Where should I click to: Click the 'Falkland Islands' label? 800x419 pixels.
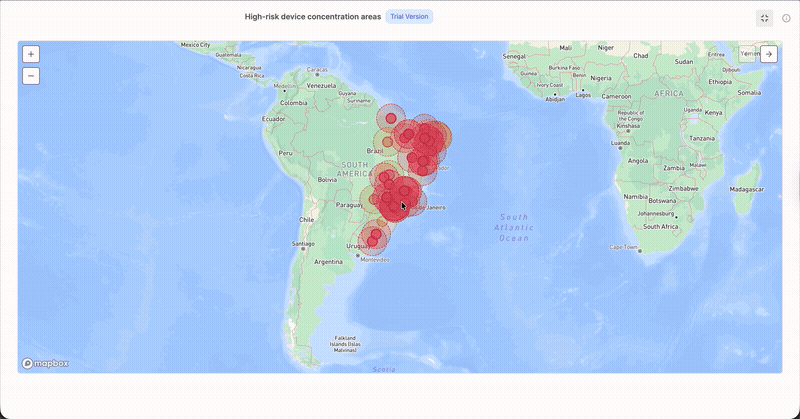pos(345,344)
